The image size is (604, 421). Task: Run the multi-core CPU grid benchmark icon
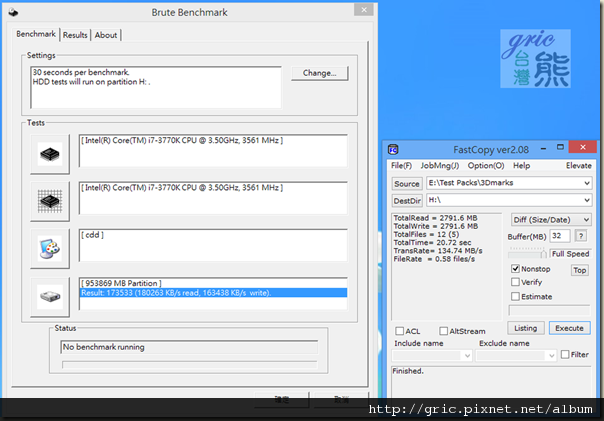click(50, 201)
